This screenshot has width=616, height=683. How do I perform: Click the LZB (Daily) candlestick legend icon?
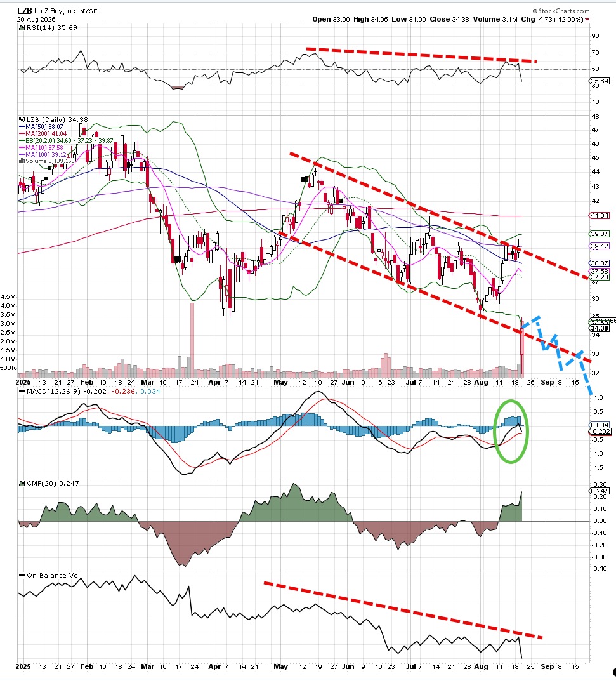pos(21,119)
